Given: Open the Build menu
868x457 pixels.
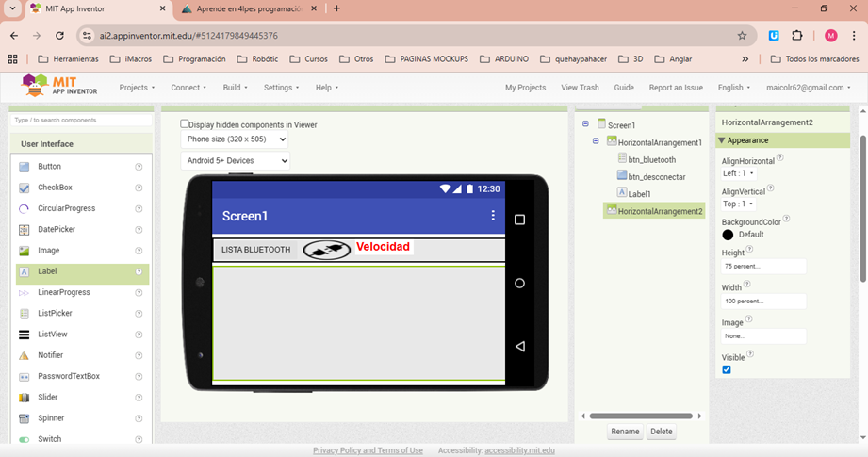Looking at the screenshot, I should click(x=235, y=88).
